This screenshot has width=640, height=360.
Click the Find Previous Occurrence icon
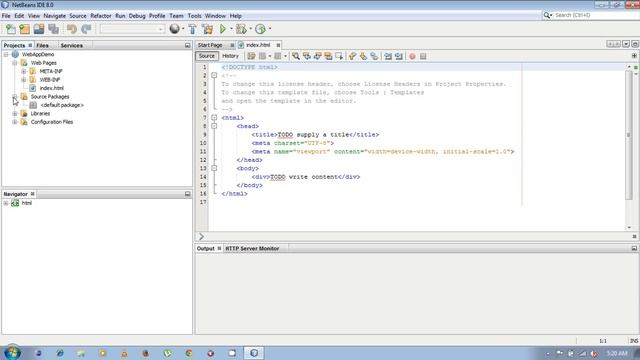pos(307,56)
